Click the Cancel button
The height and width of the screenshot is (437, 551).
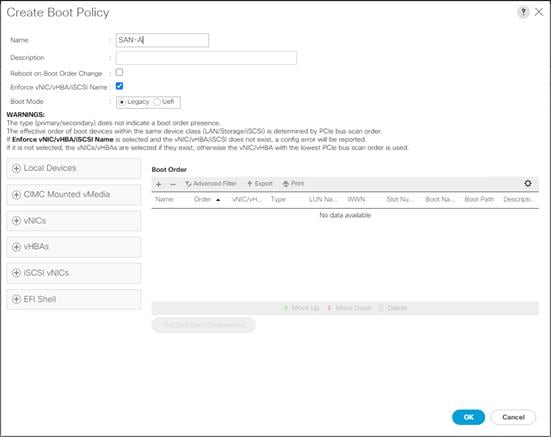[513, 417]
